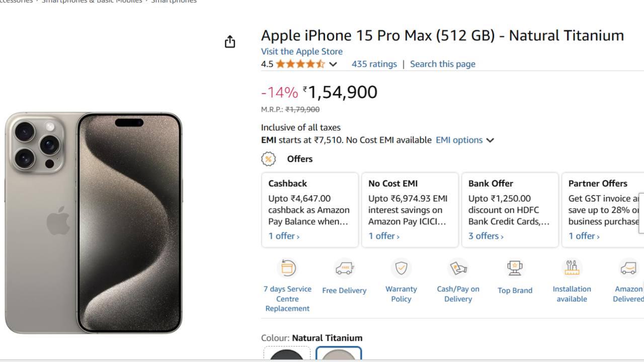The image size is (644, 362).
Task: Click the Warranty Policy shield icon
Action: tap(401, 268)
